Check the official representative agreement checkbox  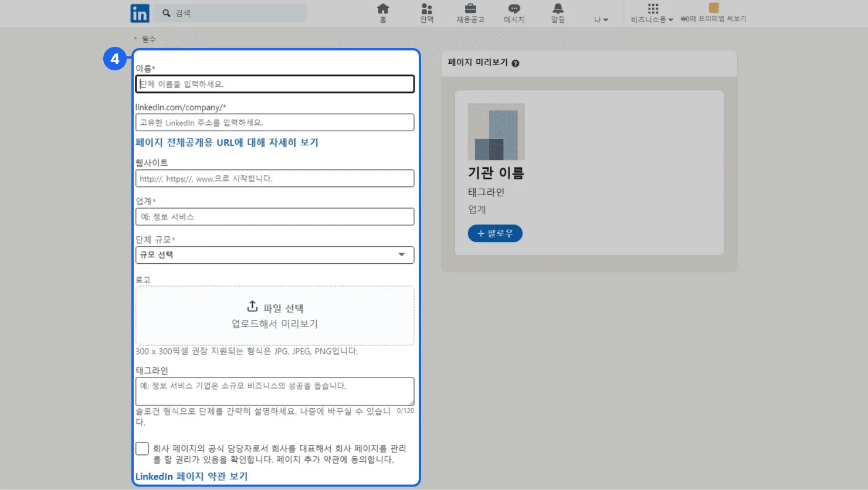pyautogui.click(x=142, y=449)
